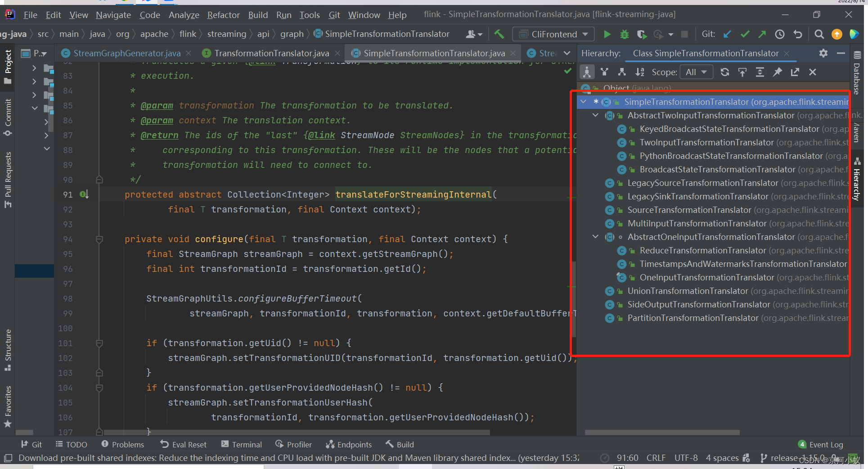Open CliFrontend run configuration dropdown
This screenshot has width=868, height=469.
coord(554,34)
